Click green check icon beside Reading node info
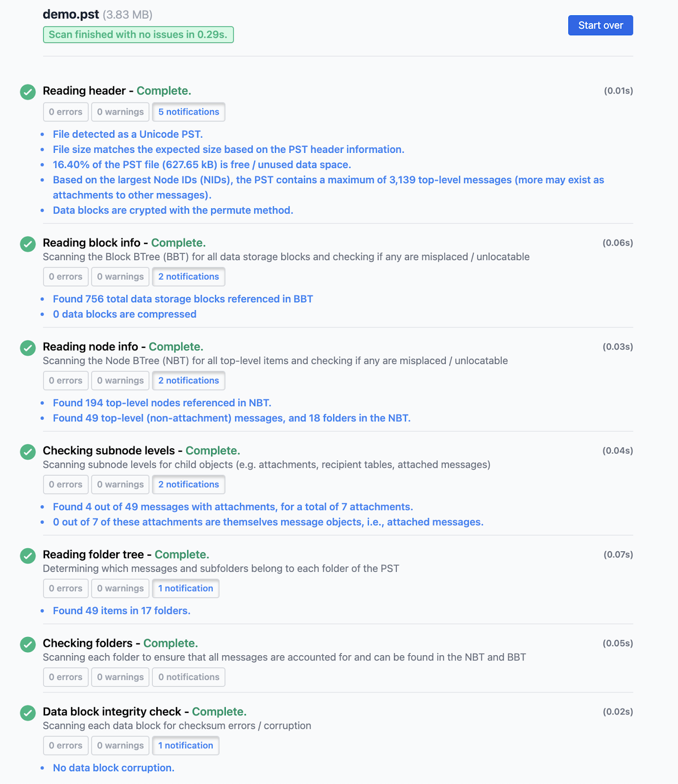Image resolution: width=678 pixels, height=784 pixels. tap(28, 347)
